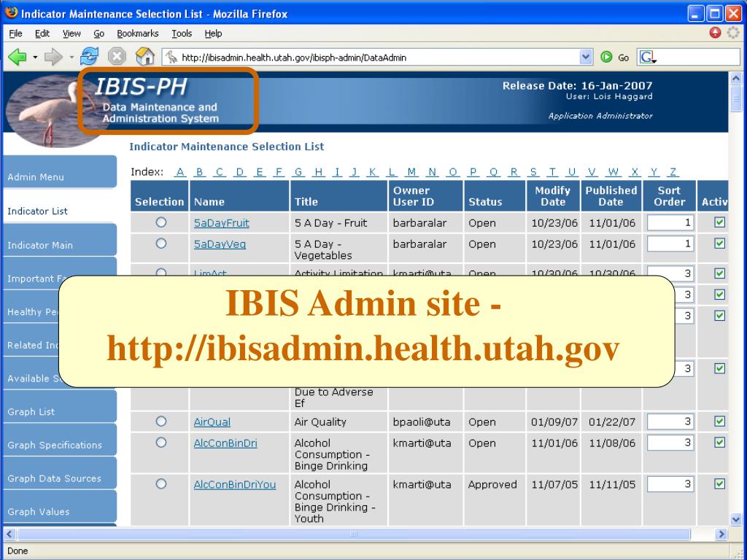Toggle Active checkbox for AlcConBinDriYou row
747x560 pixels.
[719, 484]
